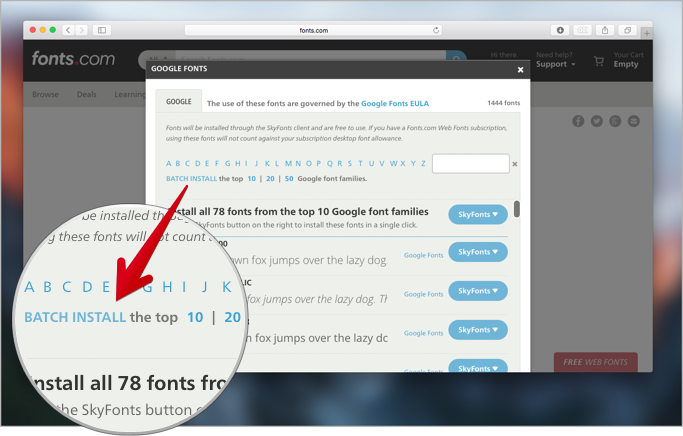
Task: Open Safari downloads list
Action: pos(560,30)
